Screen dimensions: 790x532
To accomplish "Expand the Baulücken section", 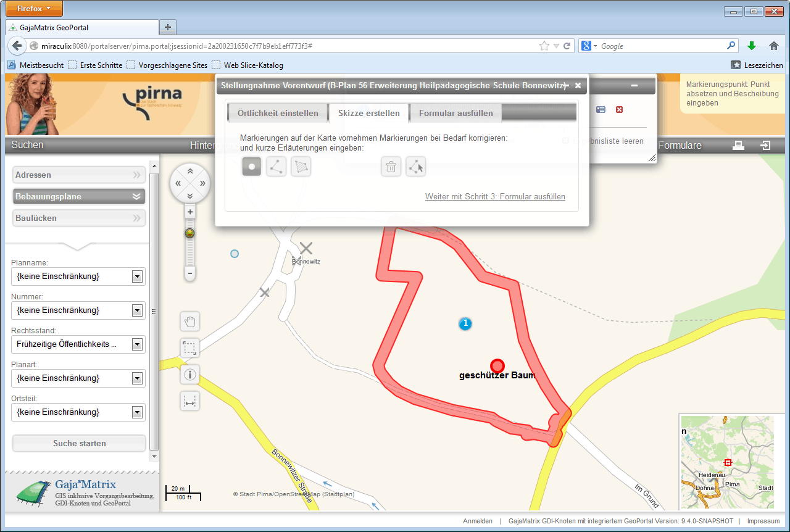I will click(x=78, y=218).
